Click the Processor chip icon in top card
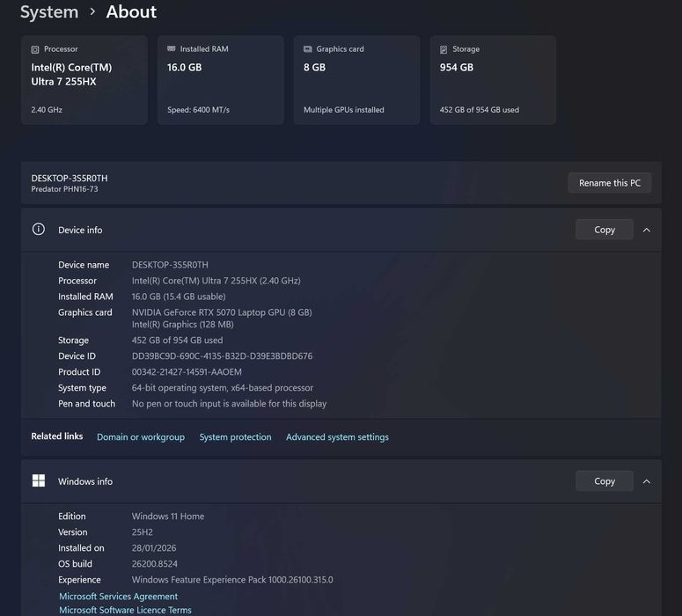Viewport: 682px width, 616px height. [x=35, y=49]
